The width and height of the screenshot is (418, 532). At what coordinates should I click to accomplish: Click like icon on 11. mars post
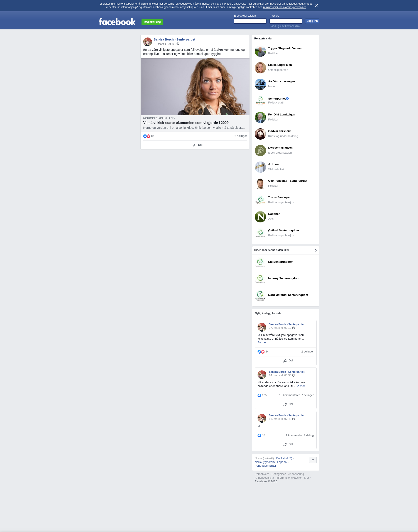click(x=259, y=435)
